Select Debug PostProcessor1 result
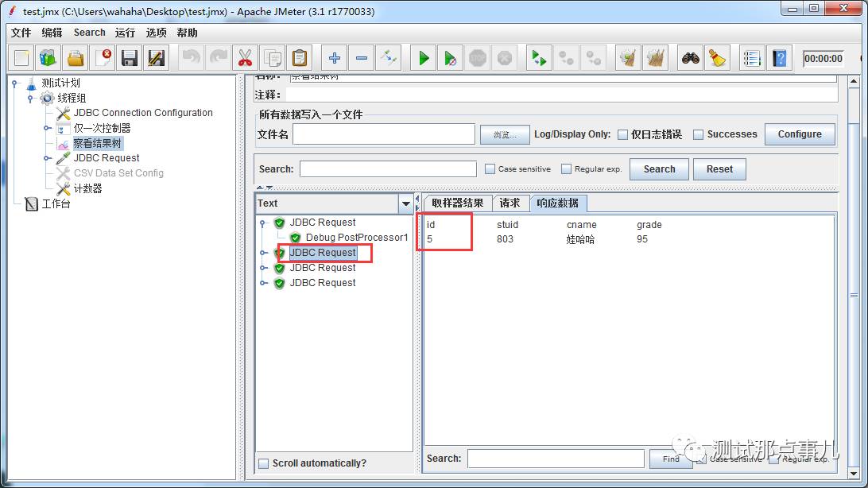868x488 pixels. (x=356, y=238)
